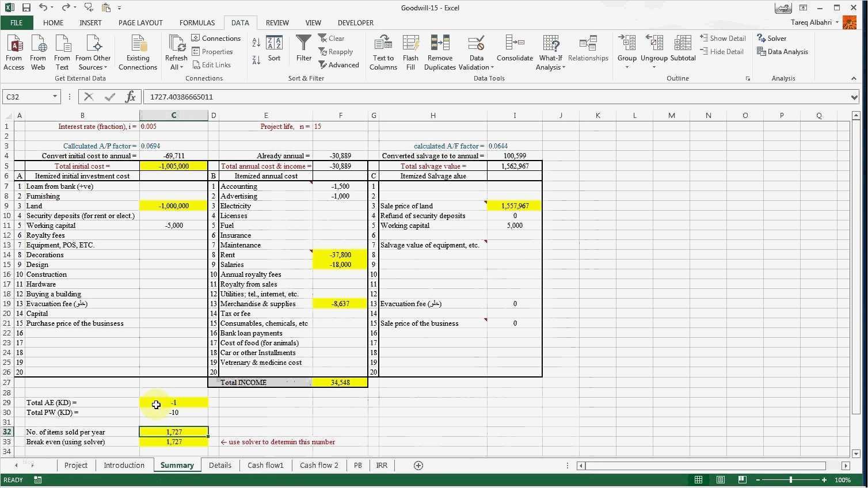The width and height of the screenshot is (868, 488).
Task: Adjust the zoom slider handle
Action: [x=791, y=480]
